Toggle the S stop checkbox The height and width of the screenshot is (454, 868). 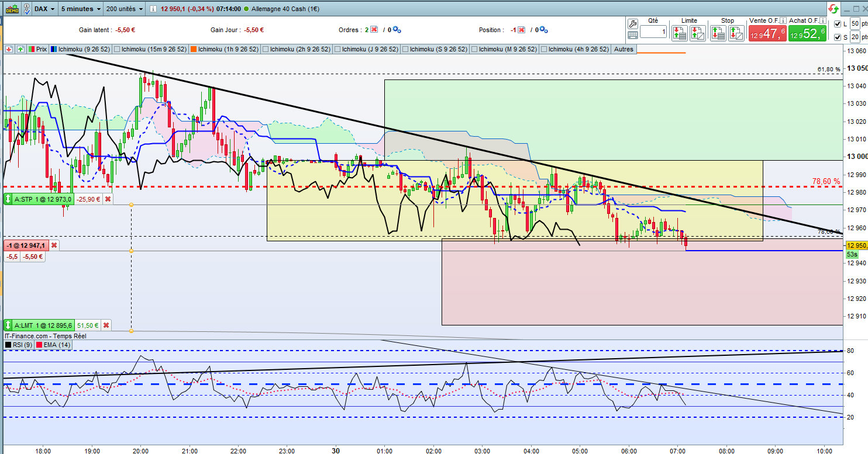(837, 38)
